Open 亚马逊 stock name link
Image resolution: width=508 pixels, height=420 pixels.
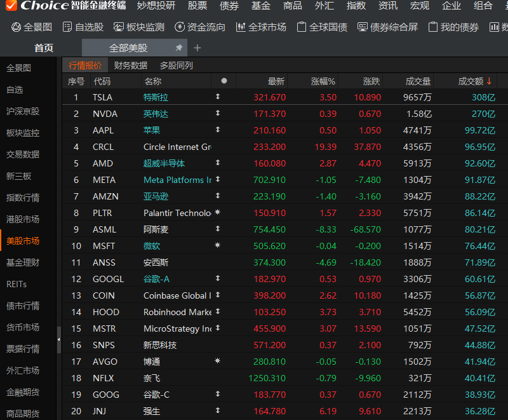tap(156, 196)
